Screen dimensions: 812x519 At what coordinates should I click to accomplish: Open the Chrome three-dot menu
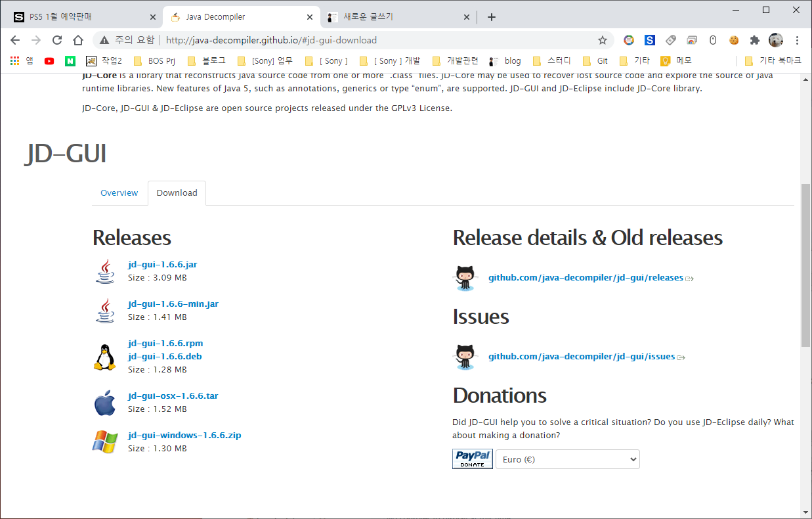(x=797, y=40)
